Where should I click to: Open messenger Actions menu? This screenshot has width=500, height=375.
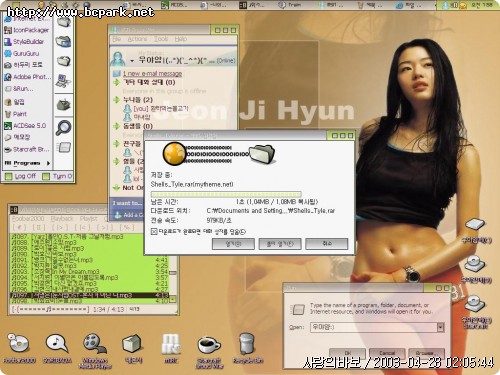point(137,39)
